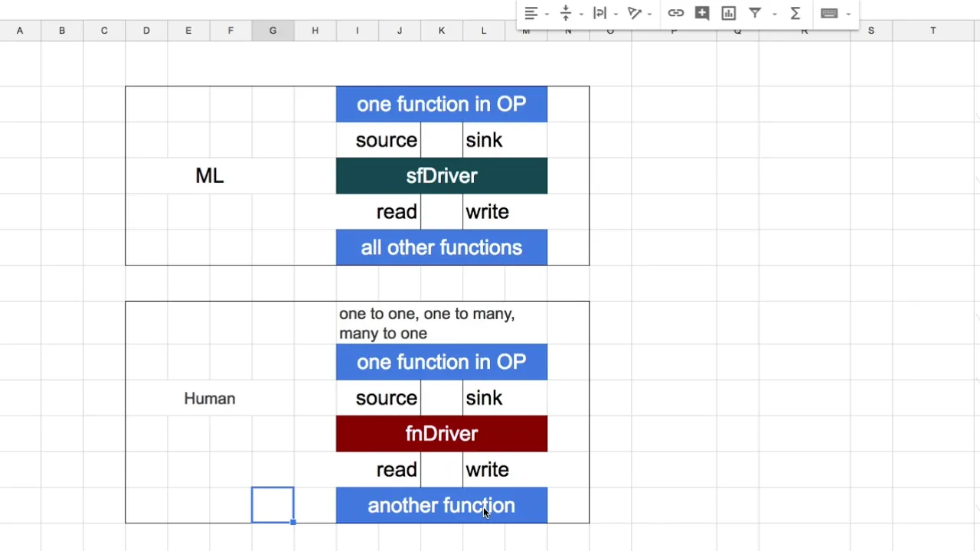The image size is (980, 551).
Task: Select column J header
Action: (x=399, y=31)
